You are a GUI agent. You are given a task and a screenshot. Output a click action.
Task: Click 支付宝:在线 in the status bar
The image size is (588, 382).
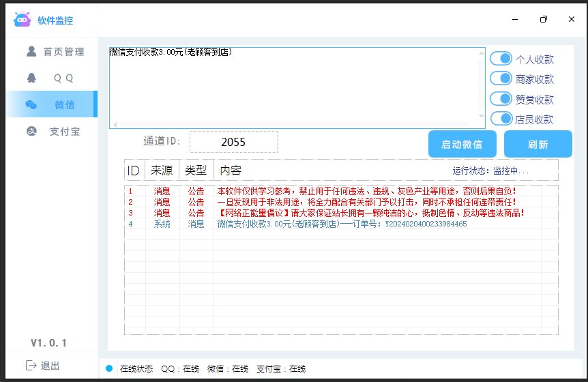click(281, 369)
